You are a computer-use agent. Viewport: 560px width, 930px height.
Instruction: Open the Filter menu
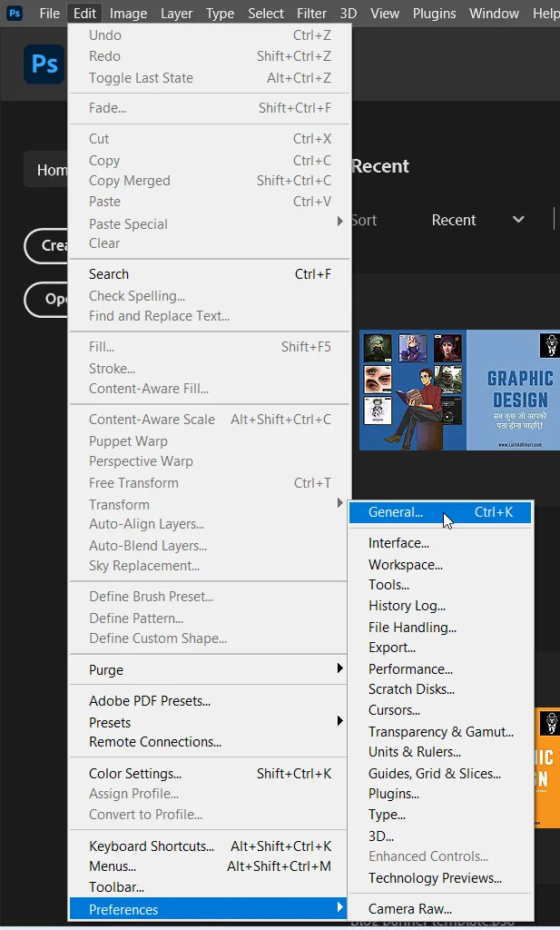(x=311, y=13)
